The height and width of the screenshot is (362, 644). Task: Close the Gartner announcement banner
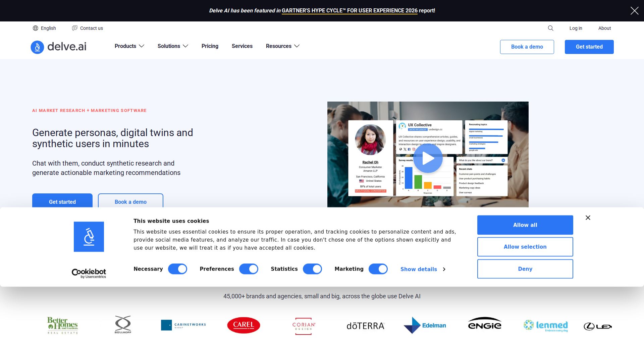coord(634,11)
